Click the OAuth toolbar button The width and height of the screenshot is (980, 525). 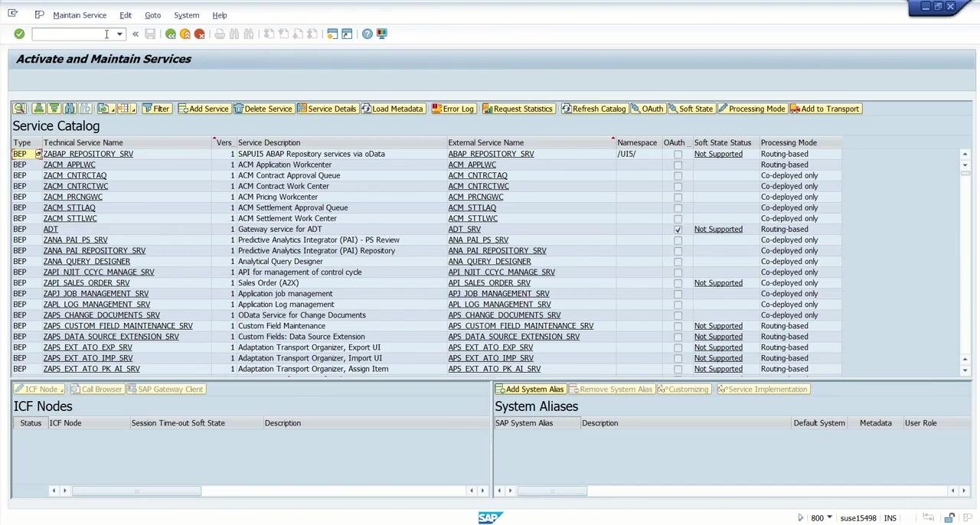click(648, 109)
